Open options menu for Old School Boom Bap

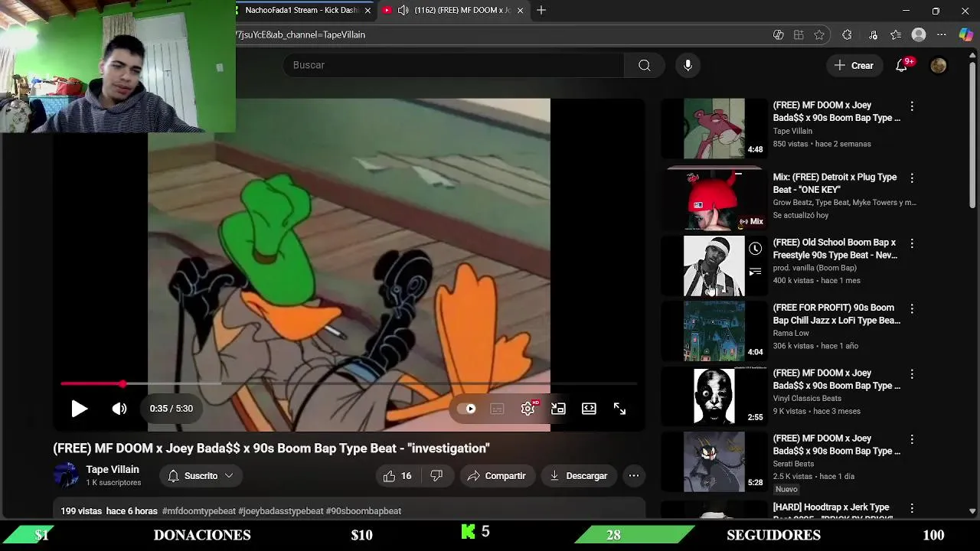point(911,243)
